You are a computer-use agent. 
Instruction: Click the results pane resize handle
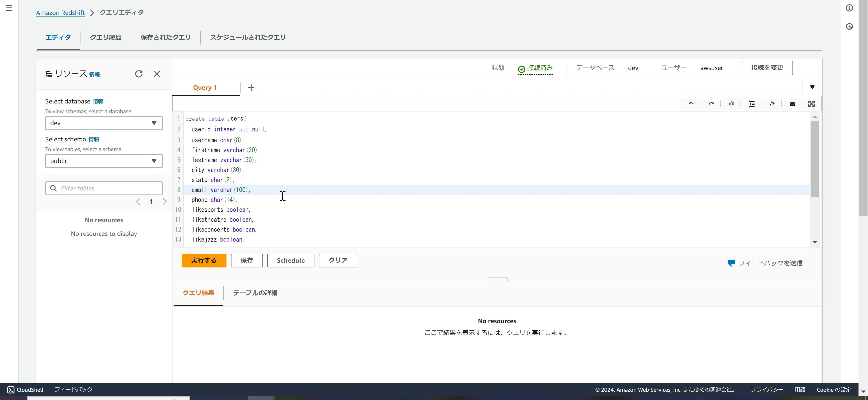pos(497,279)
